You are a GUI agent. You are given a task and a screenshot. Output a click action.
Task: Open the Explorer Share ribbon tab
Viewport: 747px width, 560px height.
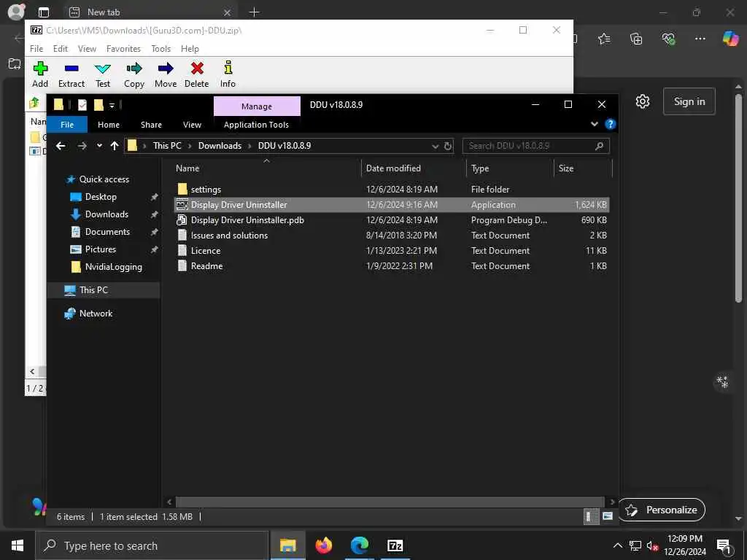click(x=151, y=125)
